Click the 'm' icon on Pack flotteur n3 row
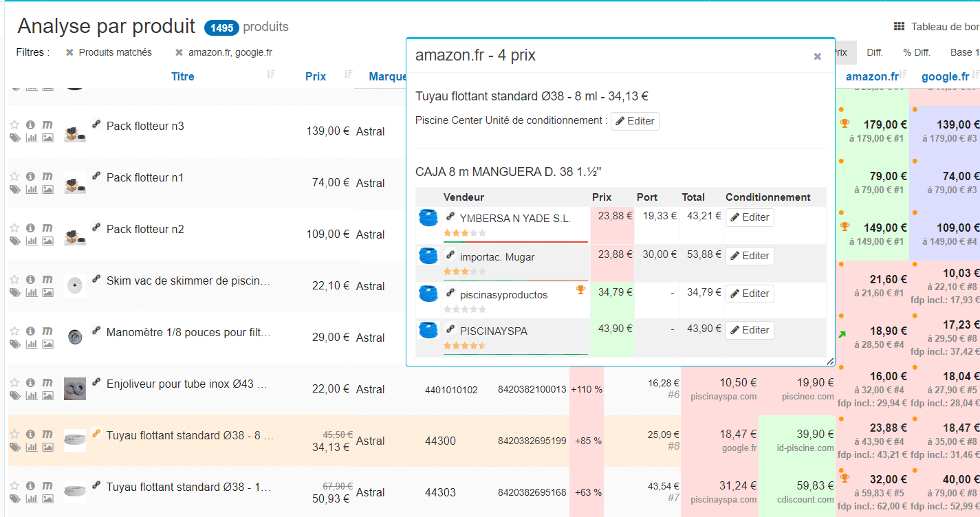The image size is (980, 517). point(47,124)
